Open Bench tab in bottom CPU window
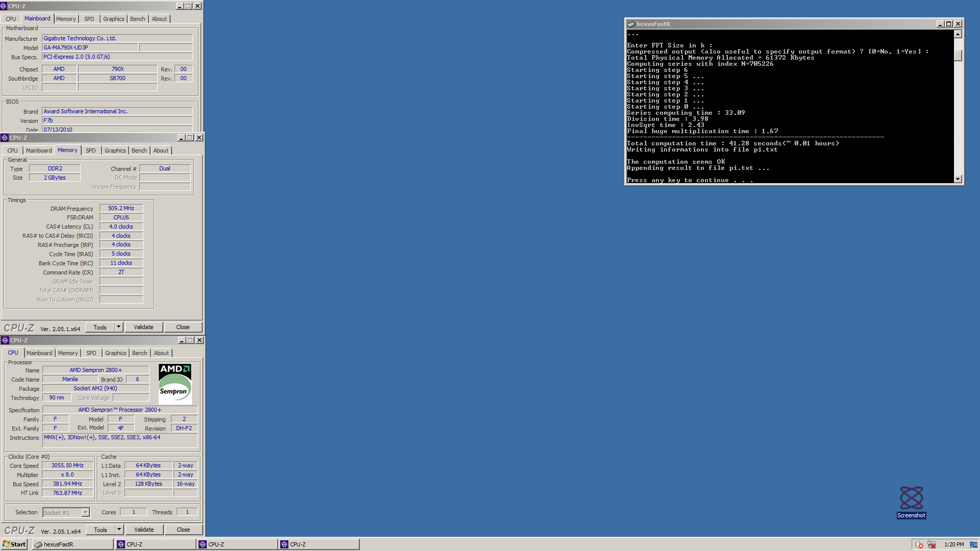Screen dimensions: 980x551 139,353
